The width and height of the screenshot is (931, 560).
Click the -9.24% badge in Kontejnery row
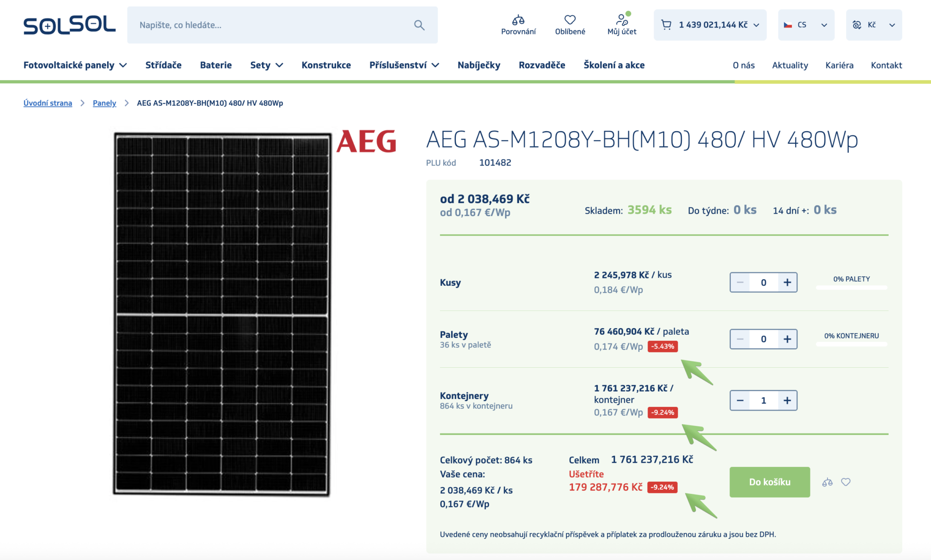[662, 412]
